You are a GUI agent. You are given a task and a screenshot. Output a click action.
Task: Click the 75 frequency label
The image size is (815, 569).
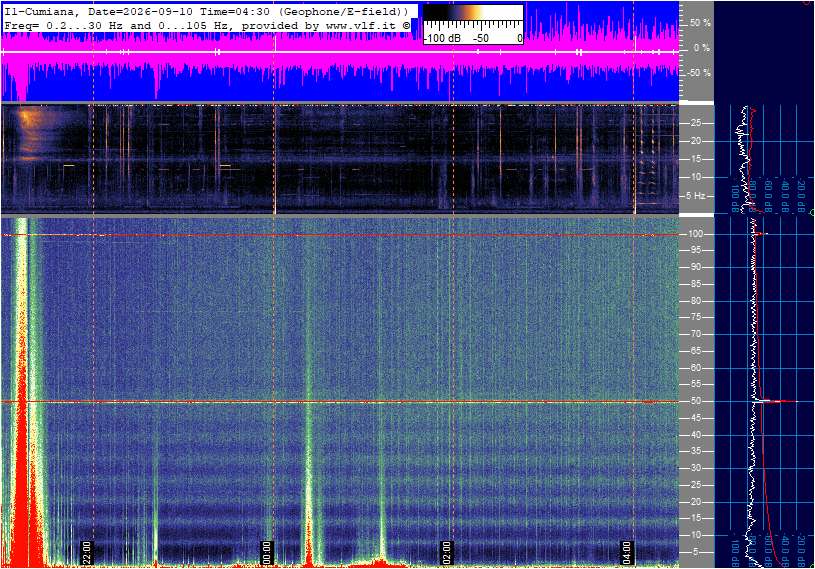(x=695, y=317)
